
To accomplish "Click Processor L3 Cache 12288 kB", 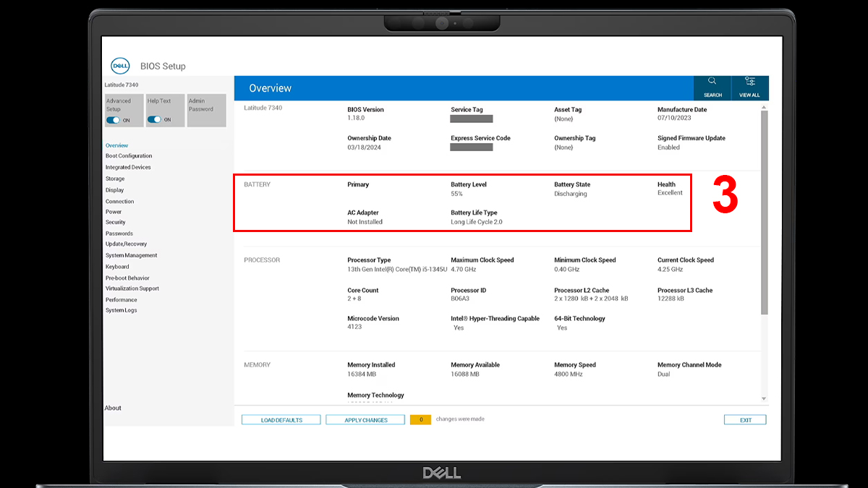I will (671, 299).
